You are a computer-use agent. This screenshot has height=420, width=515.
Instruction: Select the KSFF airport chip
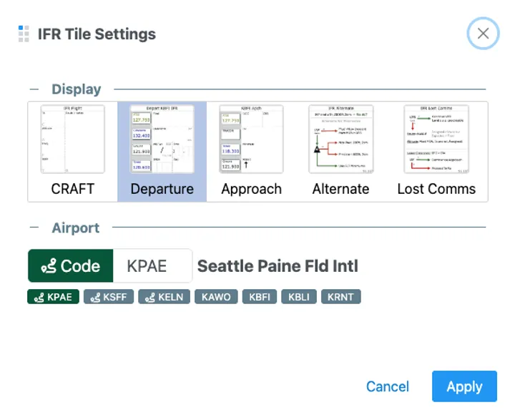109,296
